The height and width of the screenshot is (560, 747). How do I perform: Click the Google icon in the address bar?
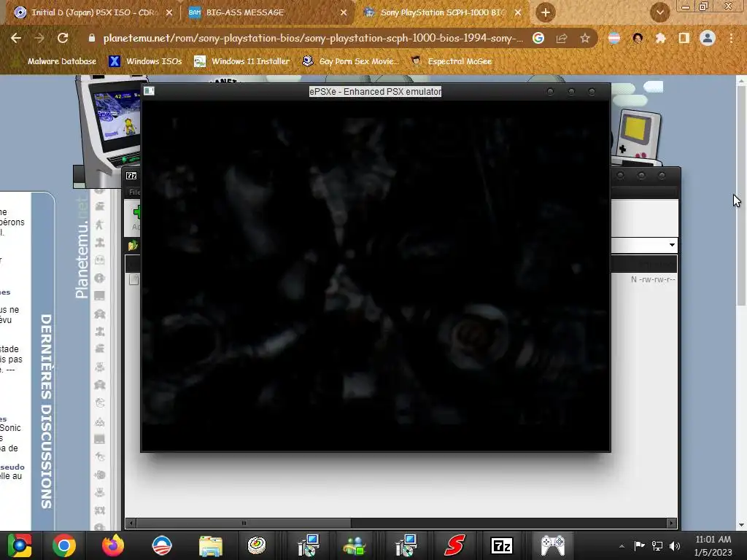538,38
